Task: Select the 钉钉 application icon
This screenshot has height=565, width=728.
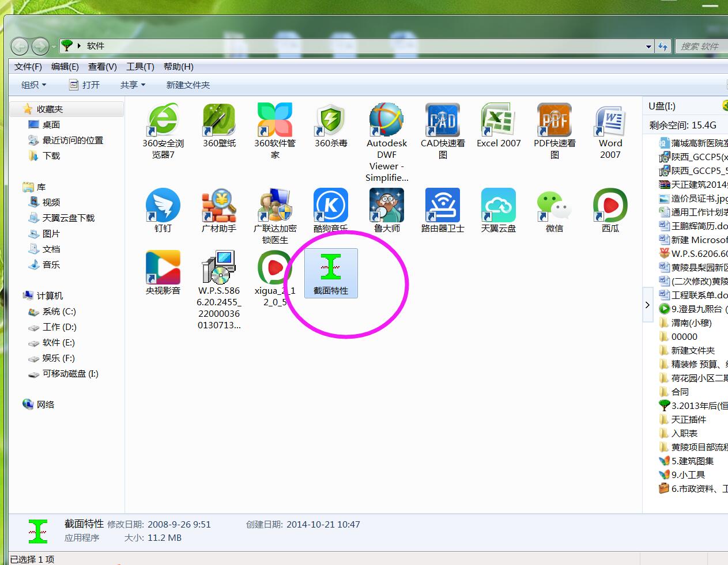Action: [x=163, y=205]
